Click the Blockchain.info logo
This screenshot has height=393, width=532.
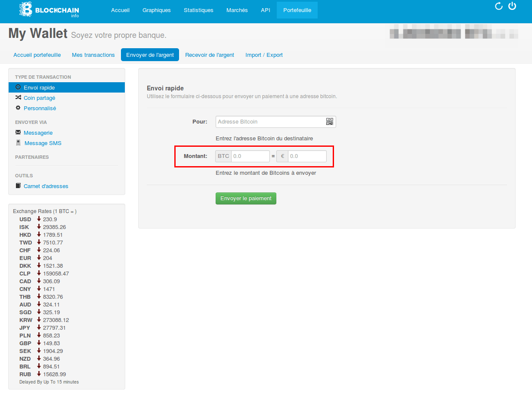tap(49, 9)
